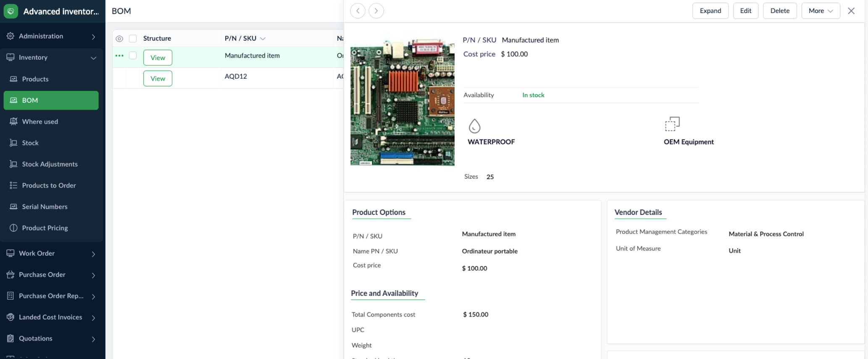Click the previous record arrow icon
The width and height of the screenshot is (868, 359).
pos(358,11)
